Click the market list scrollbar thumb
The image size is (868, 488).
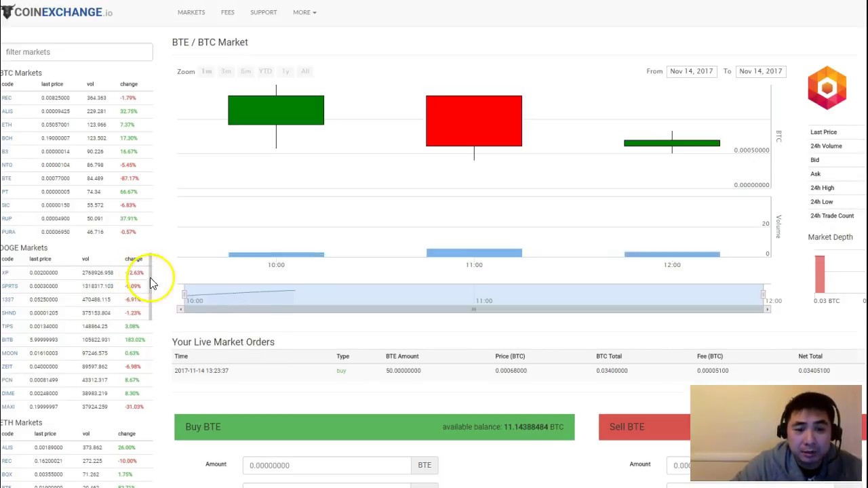click(150, 287)
